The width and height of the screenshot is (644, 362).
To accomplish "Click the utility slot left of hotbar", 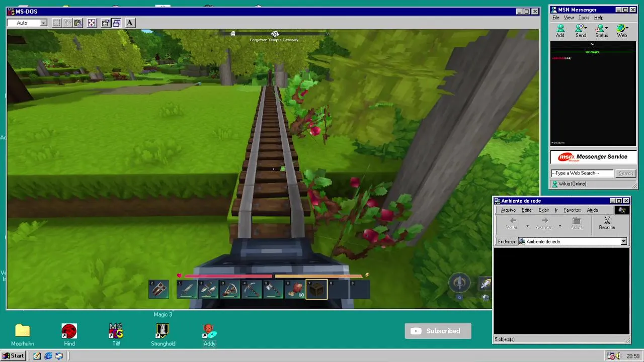I will pos(158,289).
